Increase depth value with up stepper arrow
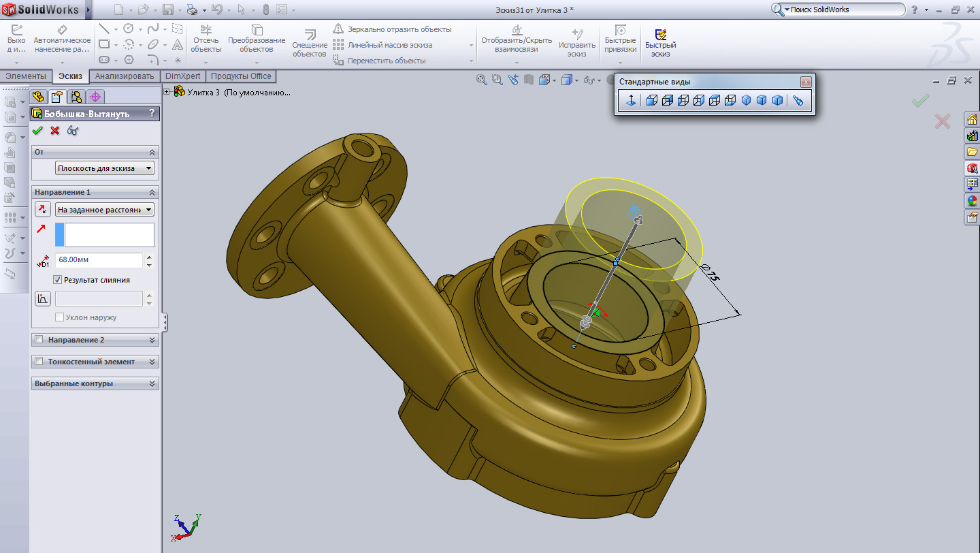 [149, 256]
